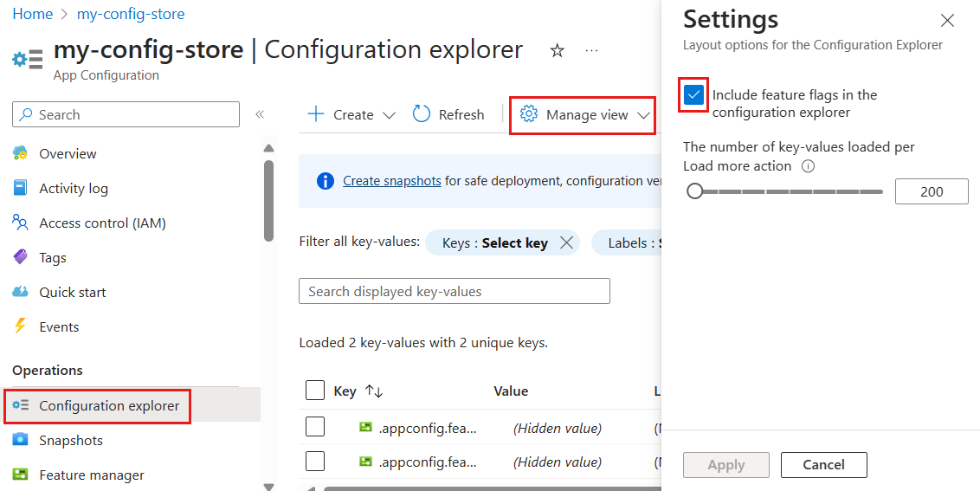Image resolution: width=980 pixels, height=491 pixels.
Task: Click the Cancel button in Settings
Action: click(x=823, y=465)
